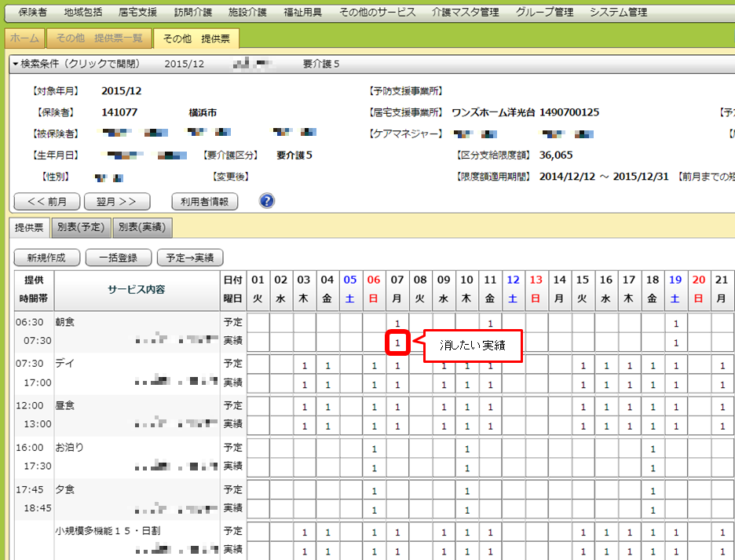735x560 pixels.
Task: Click 朝食 予定 cell for the 11th
Action: pos(490,323)
